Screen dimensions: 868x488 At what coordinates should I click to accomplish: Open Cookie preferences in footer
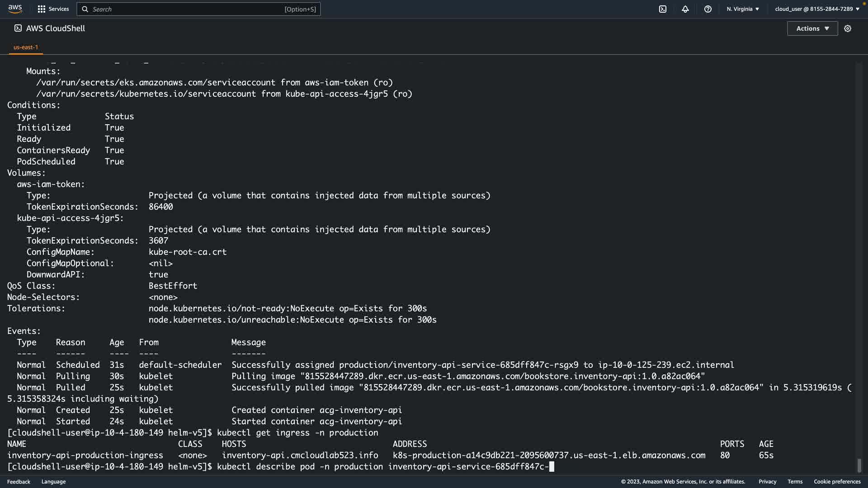tap(837, 482)
